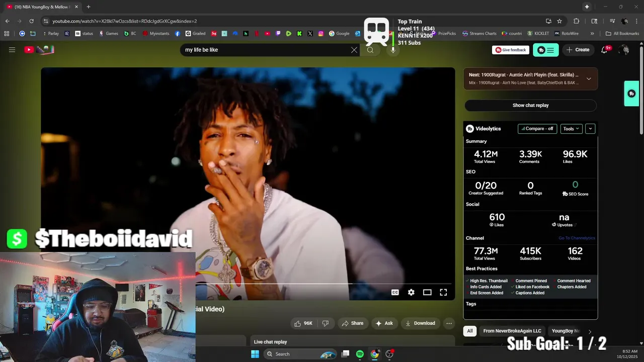
Task: Open Task View on the taskbar
Action: [345, 354]
